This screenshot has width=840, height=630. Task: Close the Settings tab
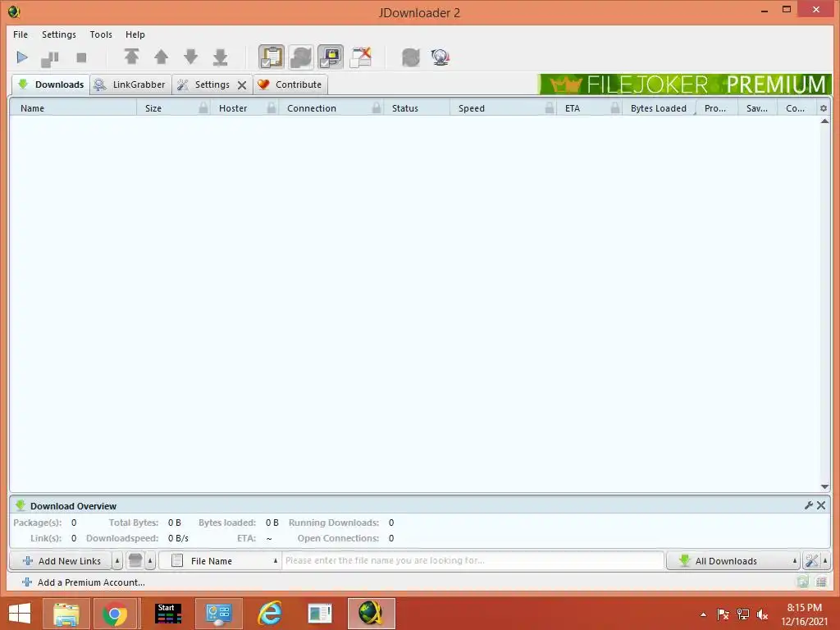pyautogui.click(x=242, y=85)
